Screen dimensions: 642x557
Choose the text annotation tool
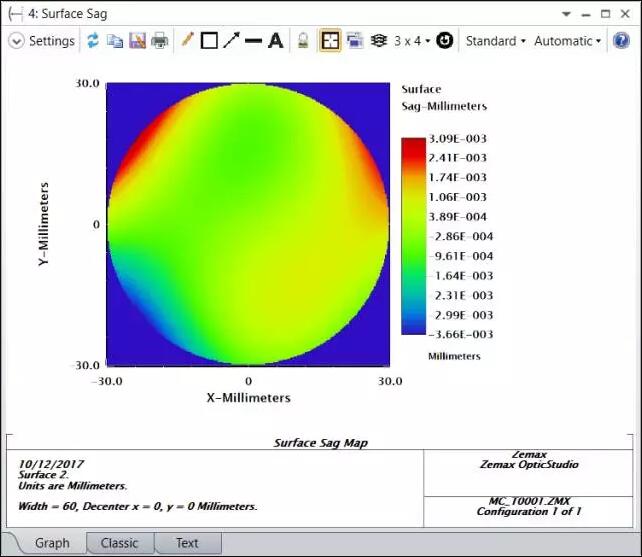[x=275, y=41]
